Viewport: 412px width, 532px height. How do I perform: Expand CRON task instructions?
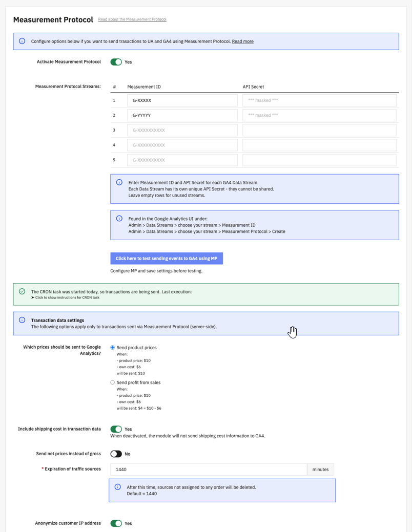pyautogui.click(x=67, y=297)
